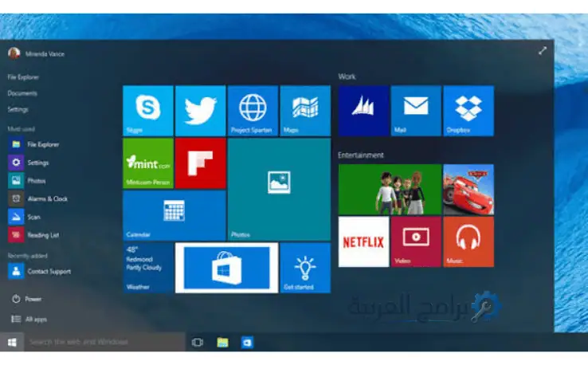This screenshot has height=365, width=588.
Task: Click the Miranda Vance user account
Action: pyautogui.click(x=36, y=53)
